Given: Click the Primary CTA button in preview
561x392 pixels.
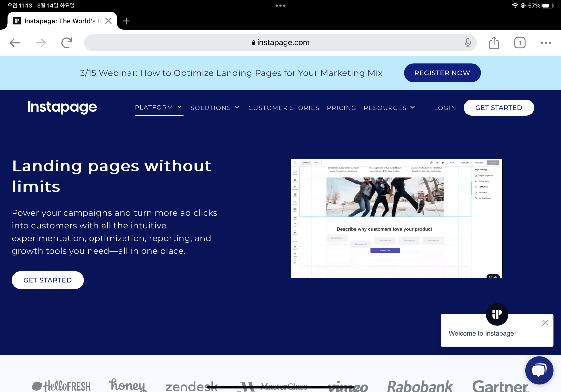Looking at the screenshot, I should [385, 250].
